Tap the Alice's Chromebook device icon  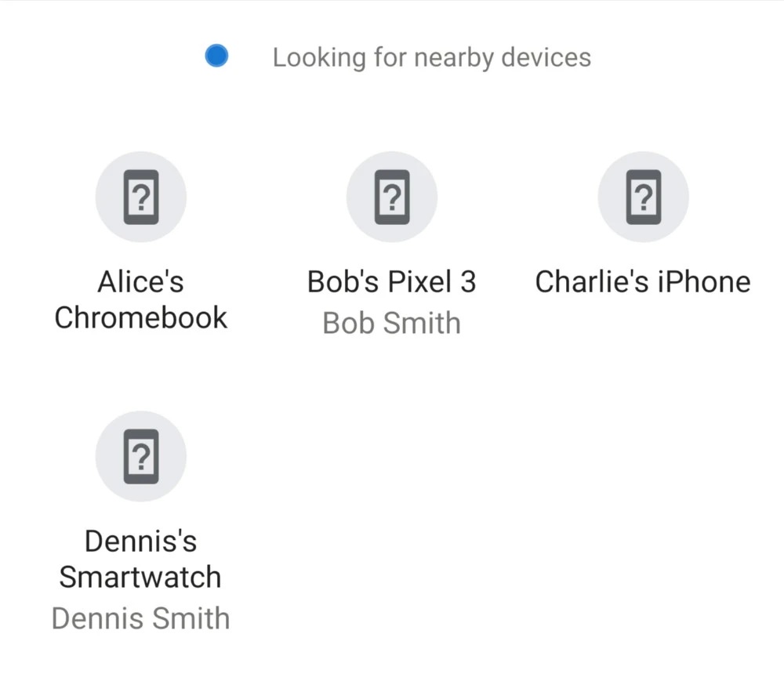point(141,197)
